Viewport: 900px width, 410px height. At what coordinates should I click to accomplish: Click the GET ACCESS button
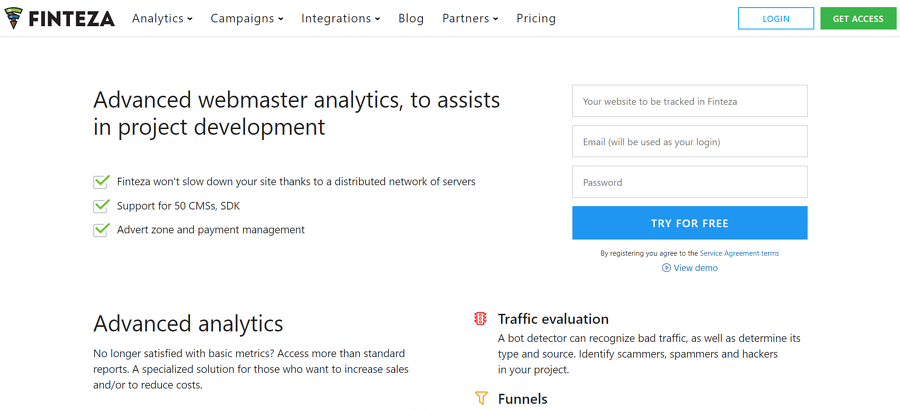[x=858, y=18]
